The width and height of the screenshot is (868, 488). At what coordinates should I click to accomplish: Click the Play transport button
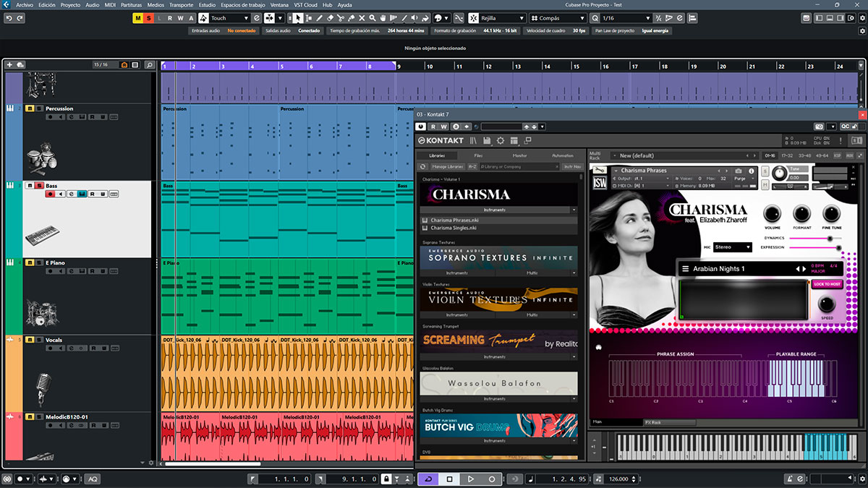pos(471,479)
